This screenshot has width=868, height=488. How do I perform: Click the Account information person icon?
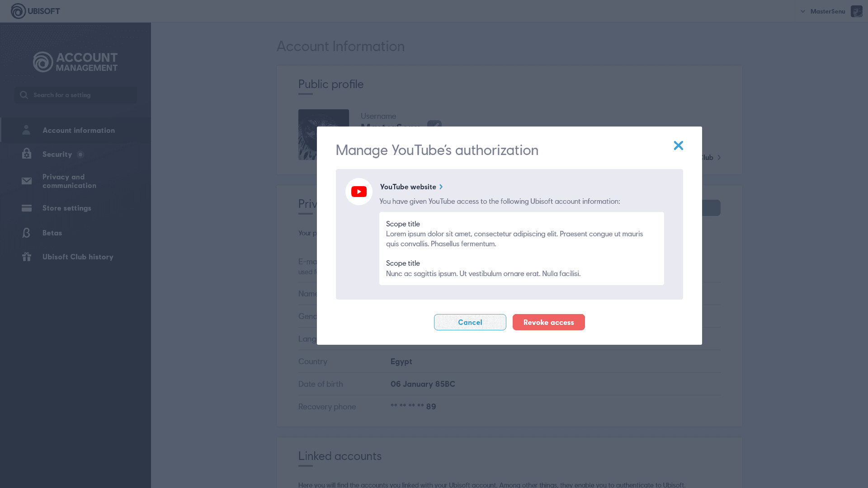26,130
